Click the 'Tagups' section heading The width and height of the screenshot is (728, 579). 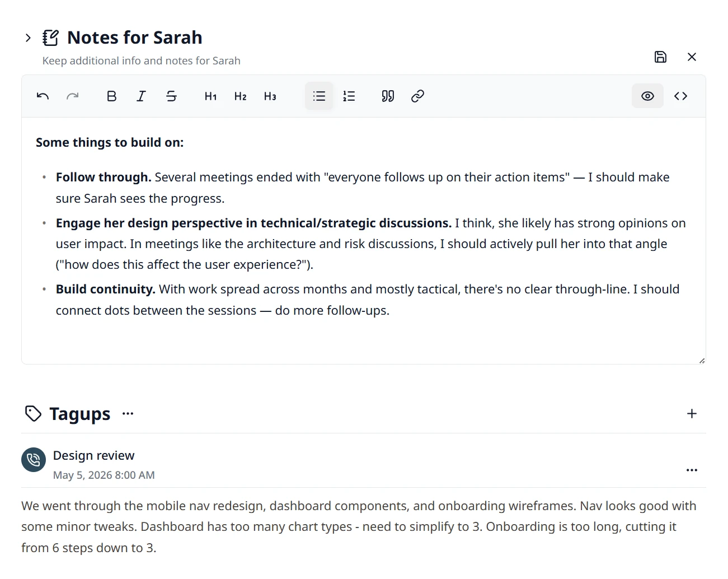(80, 414)
